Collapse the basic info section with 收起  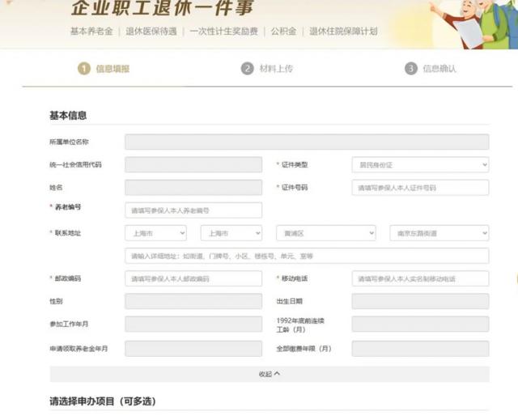click(265, 374)
